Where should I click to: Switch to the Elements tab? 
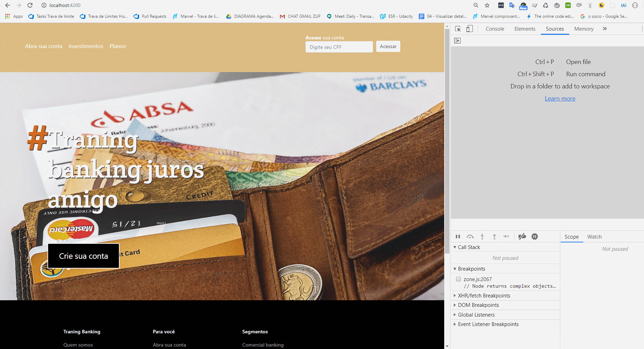click(525, 29)
